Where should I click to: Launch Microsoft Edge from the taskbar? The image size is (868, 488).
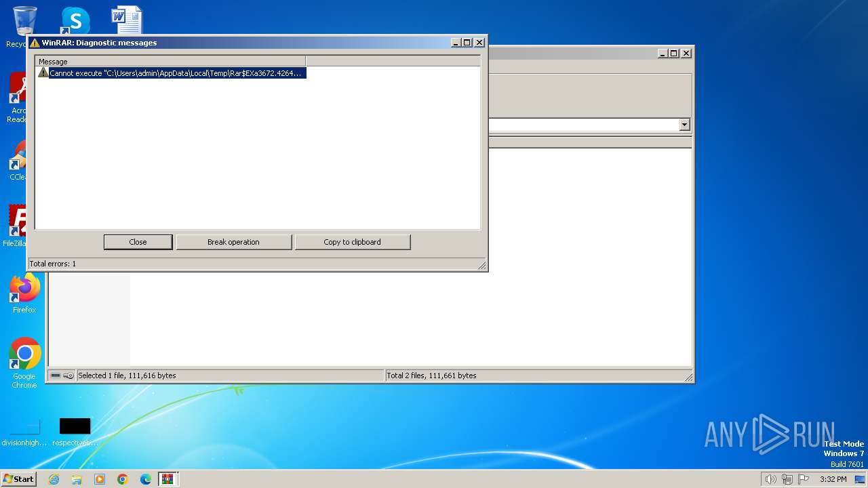[146, 479]
